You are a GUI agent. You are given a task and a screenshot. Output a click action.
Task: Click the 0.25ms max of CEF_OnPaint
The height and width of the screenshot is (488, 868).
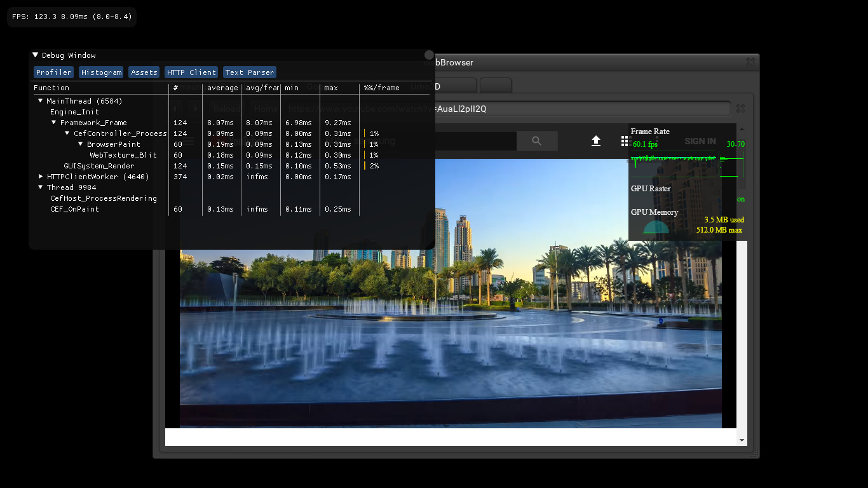point(337,209)
